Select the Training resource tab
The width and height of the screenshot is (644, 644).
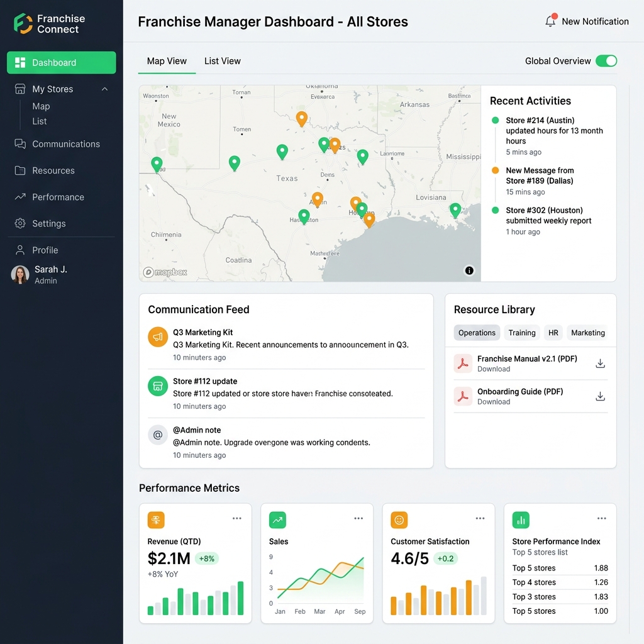[522, 333]
